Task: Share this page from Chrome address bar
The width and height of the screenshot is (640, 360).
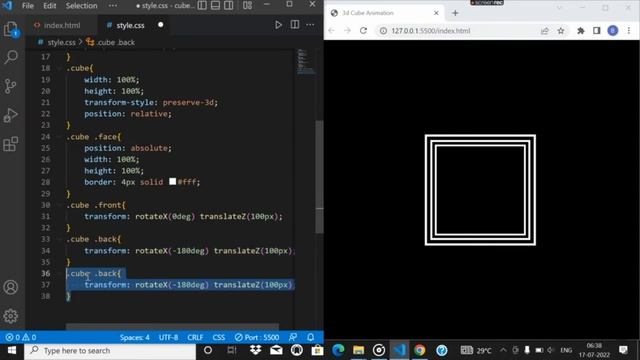Action: pos(544,31)
